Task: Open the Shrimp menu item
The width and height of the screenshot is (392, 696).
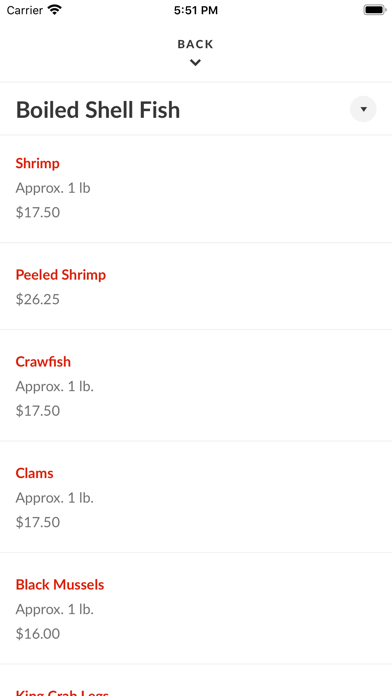Action: [196, 189]
